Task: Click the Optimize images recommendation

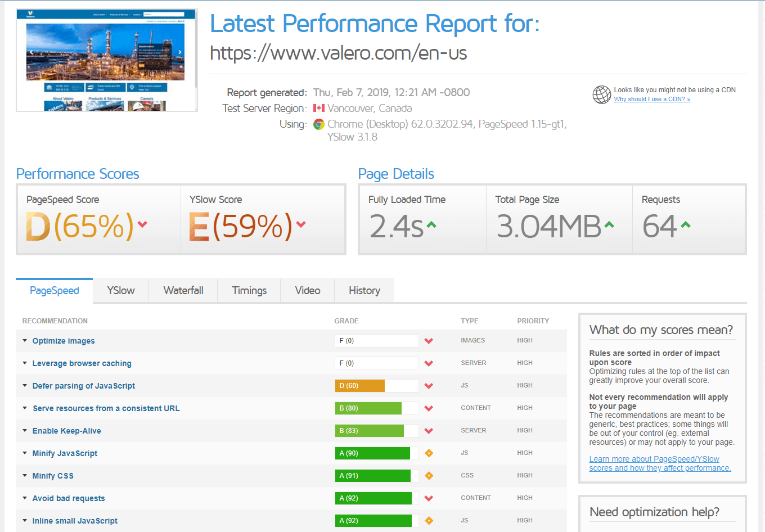Action: point(64,341)
